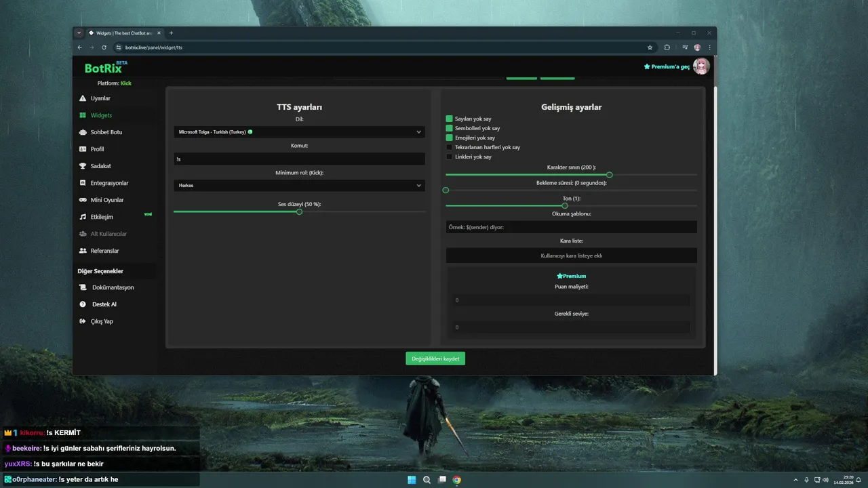
Task: Click the Etkileşim music note icon
Action: pyautogui.click(x=83, y=217)
